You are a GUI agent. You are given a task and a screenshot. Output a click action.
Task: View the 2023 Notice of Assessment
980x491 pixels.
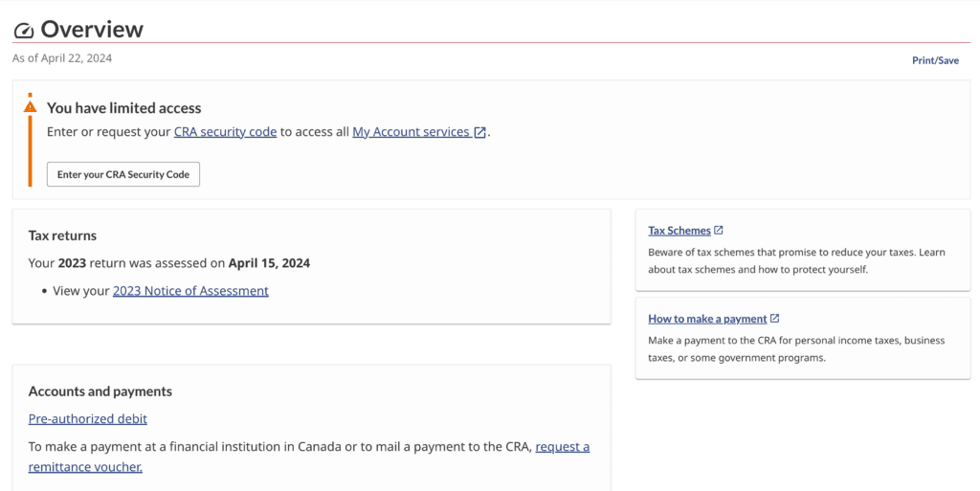190,290
